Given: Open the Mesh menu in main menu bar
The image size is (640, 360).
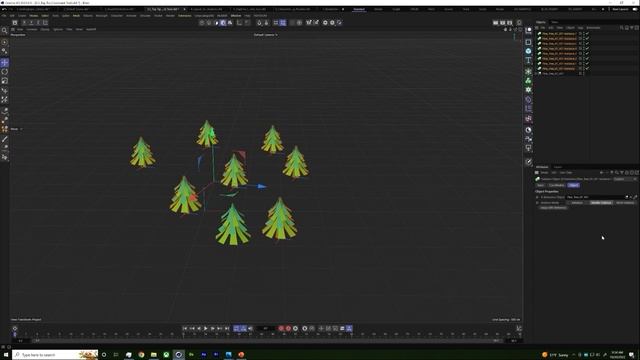Looking at the screenshot, I should pyautogui.click(x=76, y=16).
